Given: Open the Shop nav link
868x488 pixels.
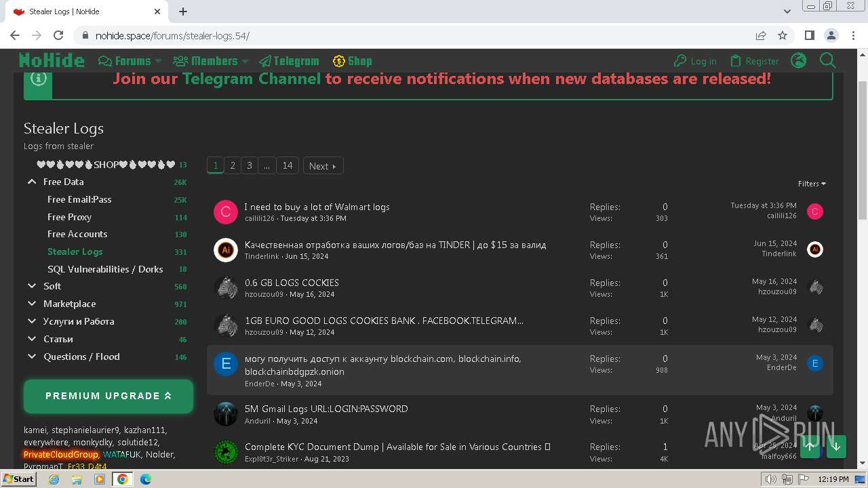Looking at the screenshot, I should (353, 61).
